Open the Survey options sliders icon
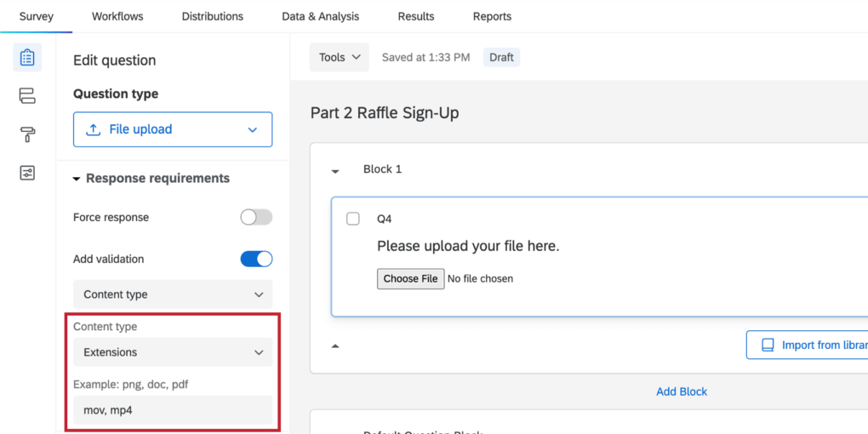Screen dimensions: 868x434 click(x=27, y=174)
